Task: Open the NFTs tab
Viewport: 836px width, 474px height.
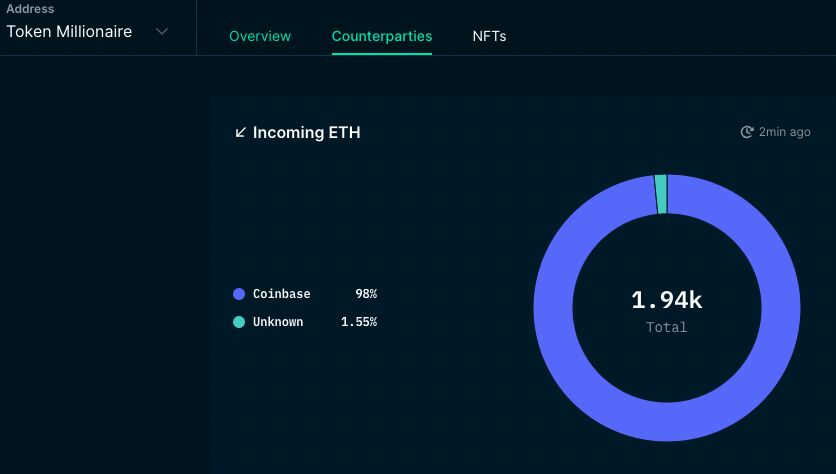Action: [489, 36]
